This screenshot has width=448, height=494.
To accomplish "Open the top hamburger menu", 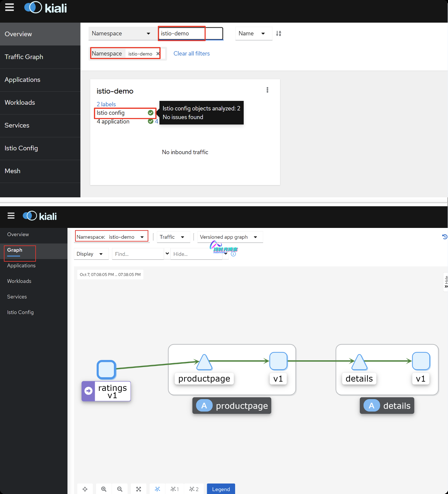I will (10, 7).
